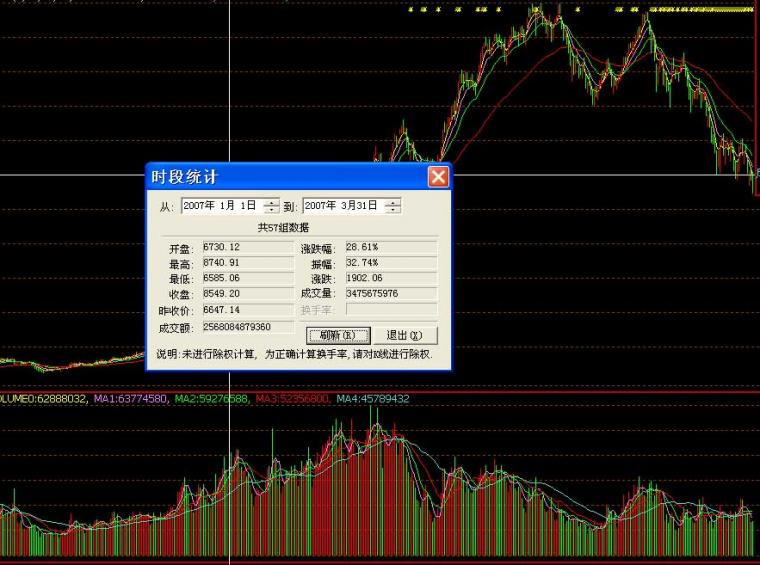
Task: Click the empty 换手率 field
Action: click(391, 310)
